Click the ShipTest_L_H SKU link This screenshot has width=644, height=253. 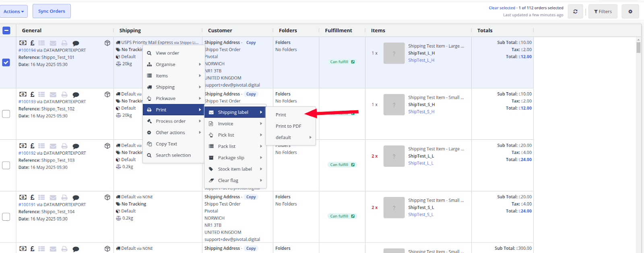(x=421, y=60)
